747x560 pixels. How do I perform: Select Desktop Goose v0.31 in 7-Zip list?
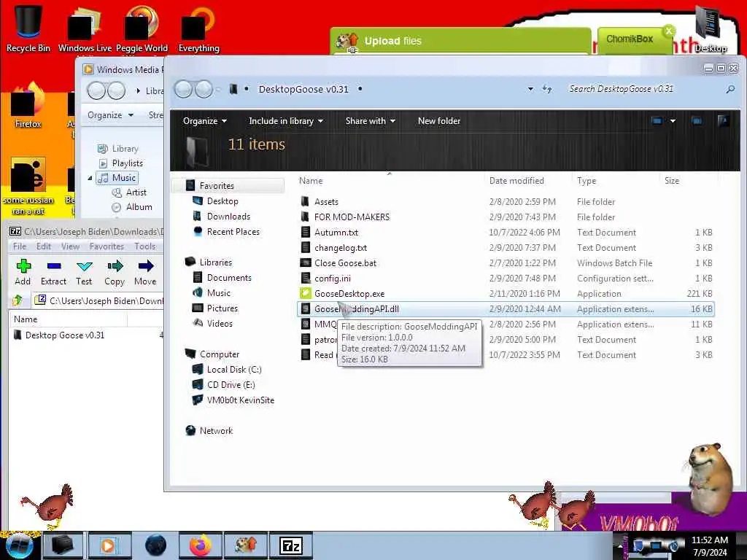(65, 335)
